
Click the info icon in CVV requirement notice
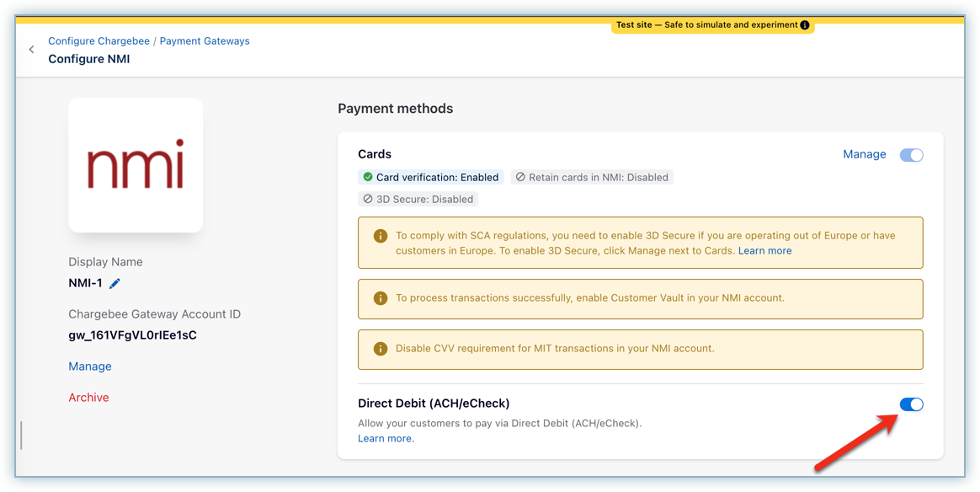point(380,348)
